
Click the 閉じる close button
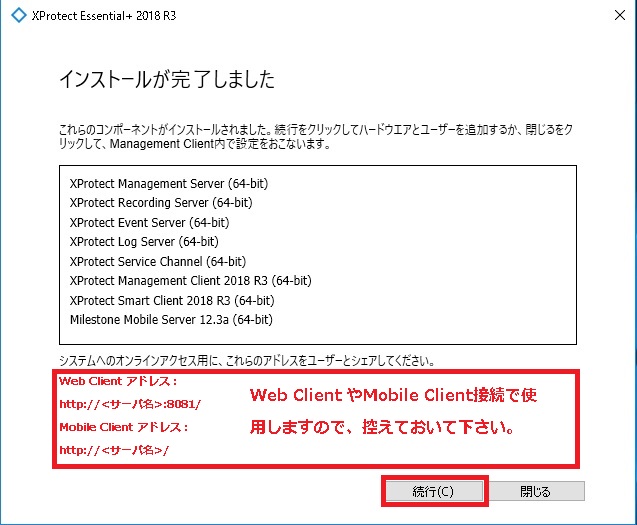536,491
